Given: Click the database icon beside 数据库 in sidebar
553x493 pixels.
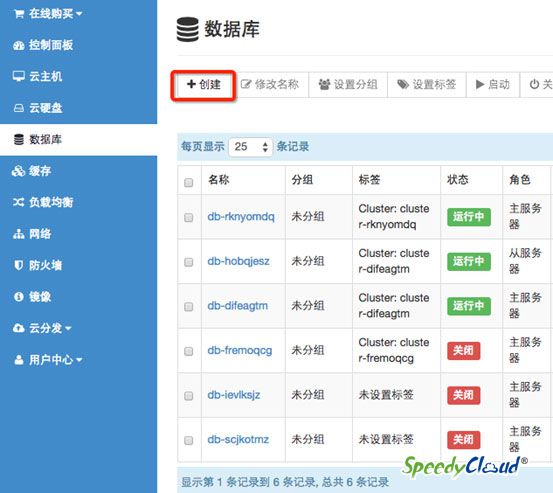Looking at the screenshot, I should click(x=19, y=140).
